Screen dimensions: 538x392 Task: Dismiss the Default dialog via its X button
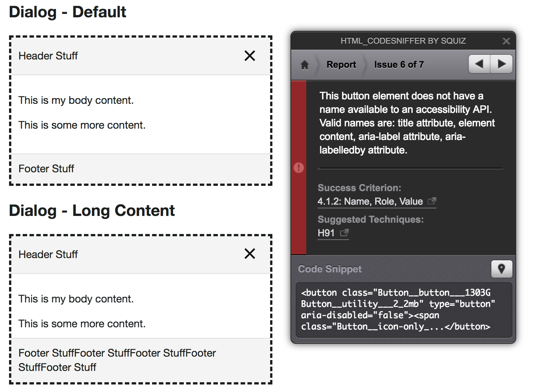click(249, 56)
